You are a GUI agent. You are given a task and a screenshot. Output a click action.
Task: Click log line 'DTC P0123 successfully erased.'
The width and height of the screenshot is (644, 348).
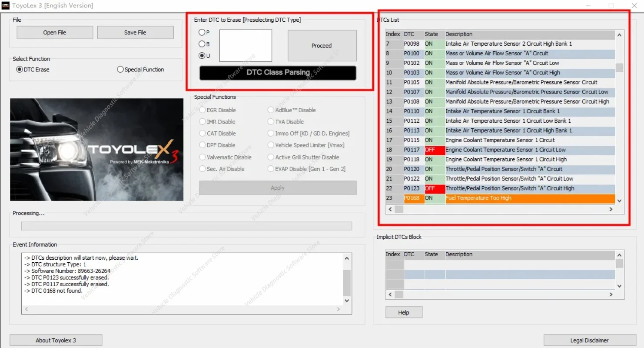67,278
